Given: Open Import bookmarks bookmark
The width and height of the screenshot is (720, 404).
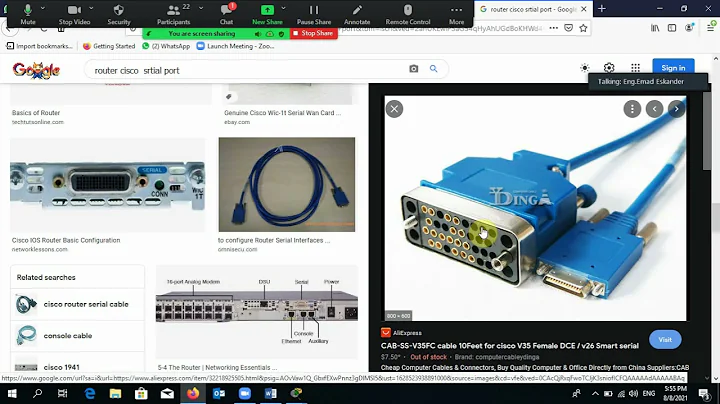Looking at the screenshot, I should pos(39,46).
